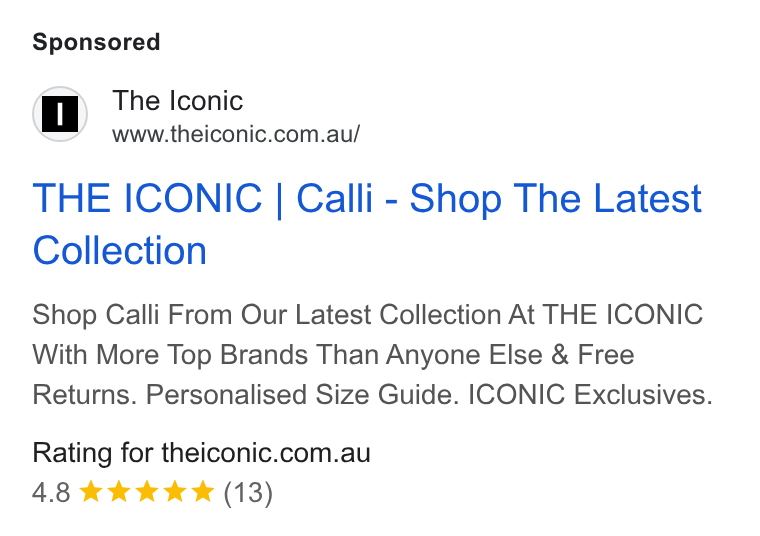Click "With More Top Brands" description text

tap(170, 355)
